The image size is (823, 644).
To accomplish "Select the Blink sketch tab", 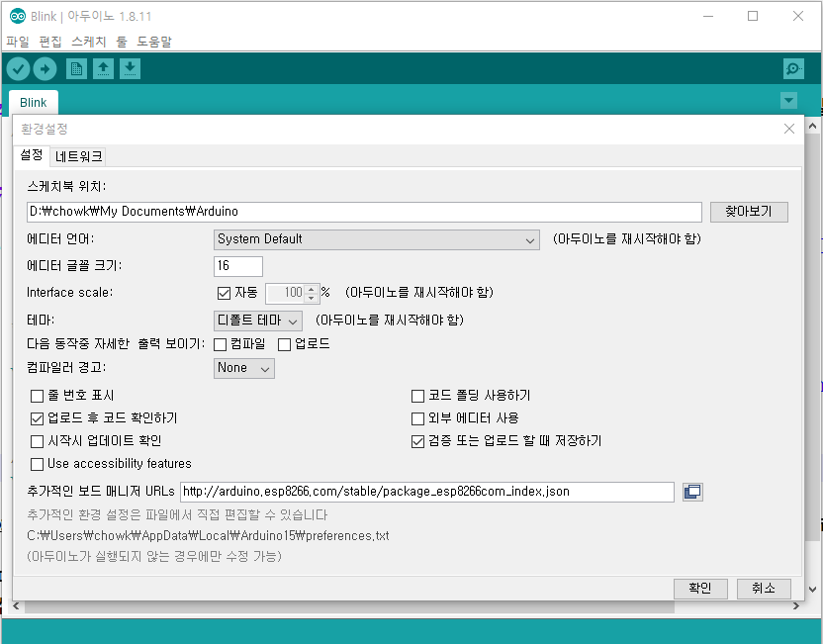I will click(33, 102).
